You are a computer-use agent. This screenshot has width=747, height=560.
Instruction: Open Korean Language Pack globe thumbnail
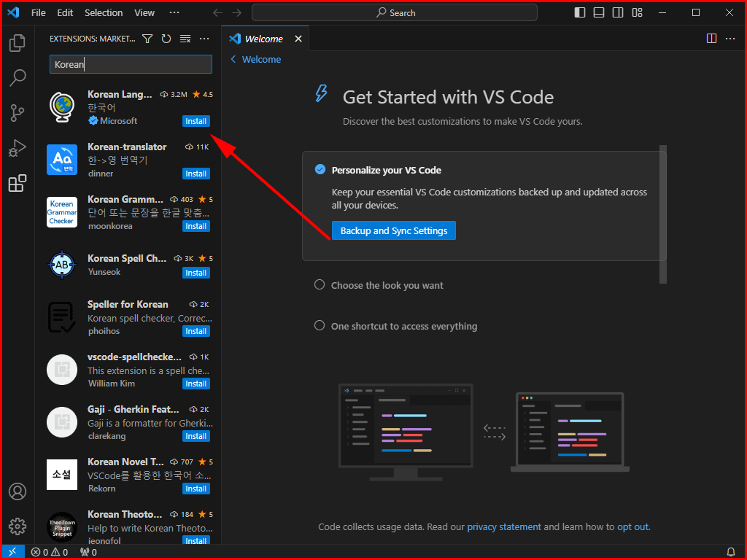click(62, 107)
